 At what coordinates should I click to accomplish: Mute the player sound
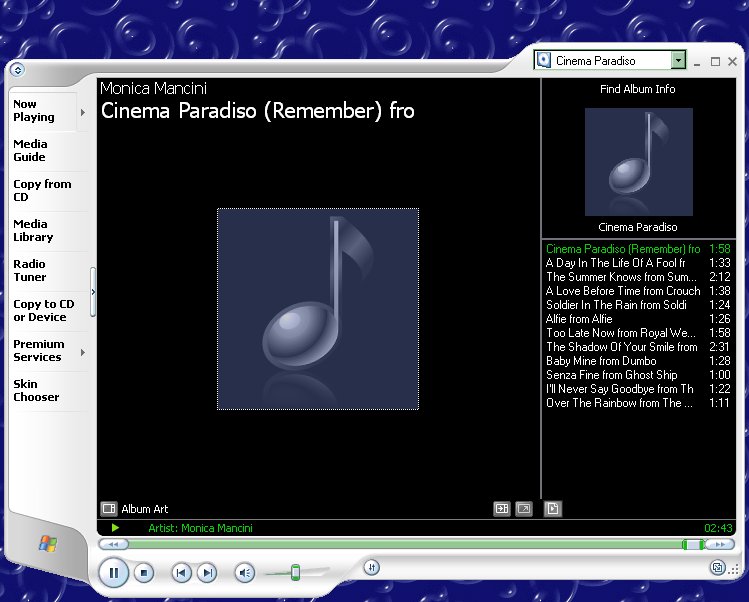pos(244,573)
